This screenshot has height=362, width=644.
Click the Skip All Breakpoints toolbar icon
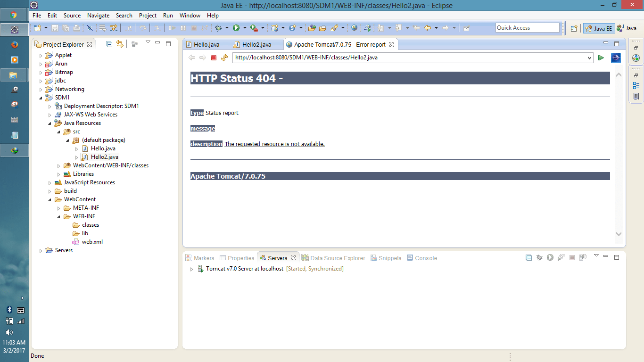90,28
